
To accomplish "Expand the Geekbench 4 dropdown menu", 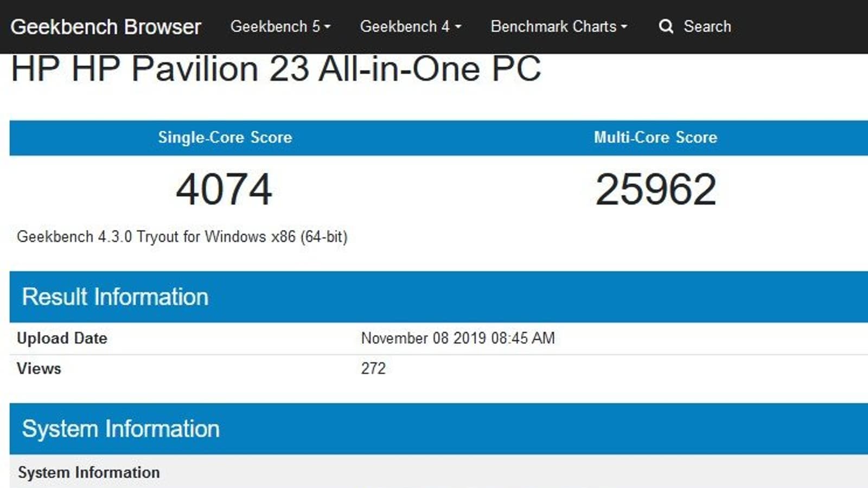I will click(410, 27).
